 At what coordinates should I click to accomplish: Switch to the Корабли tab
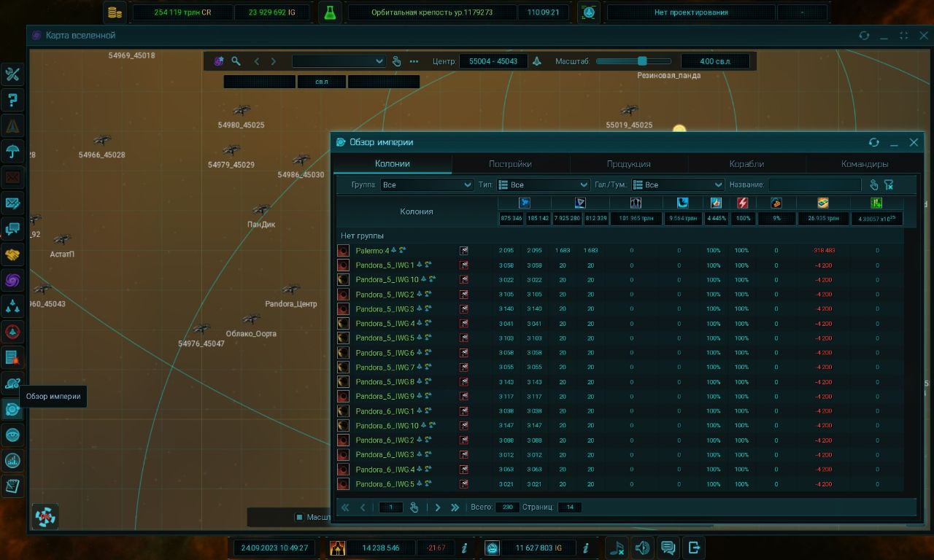[746, 164]
